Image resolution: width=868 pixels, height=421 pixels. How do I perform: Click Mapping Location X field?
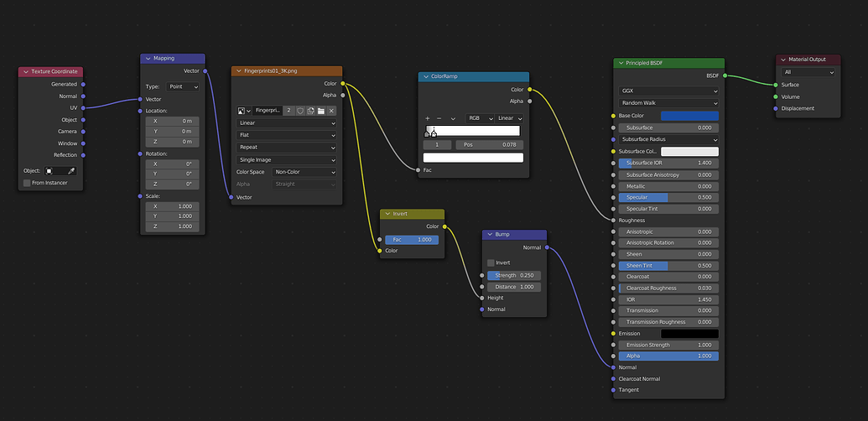tap(172, 121)
